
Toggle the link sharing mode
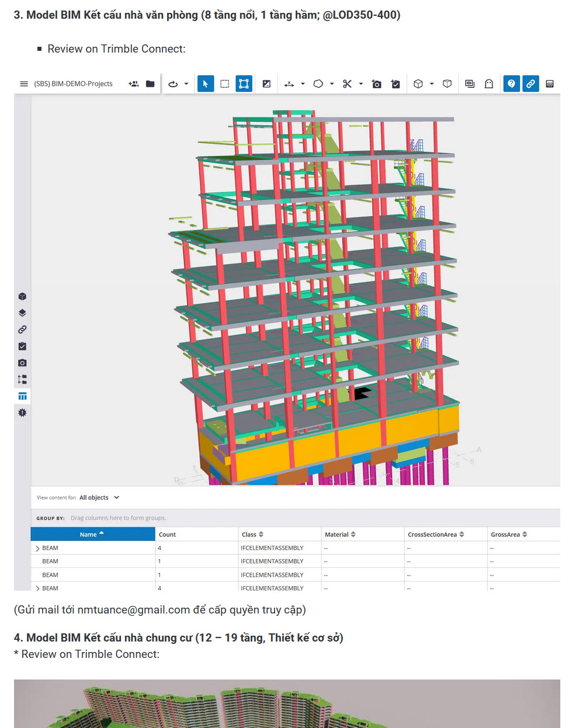(x=531, y=84)
